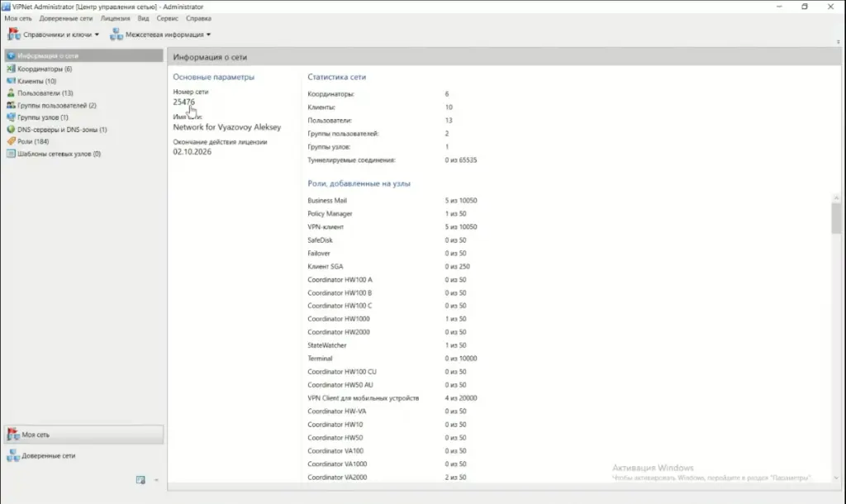Click the Network info globe icon in the sidebar
The image size is (846, 504).
11,55
